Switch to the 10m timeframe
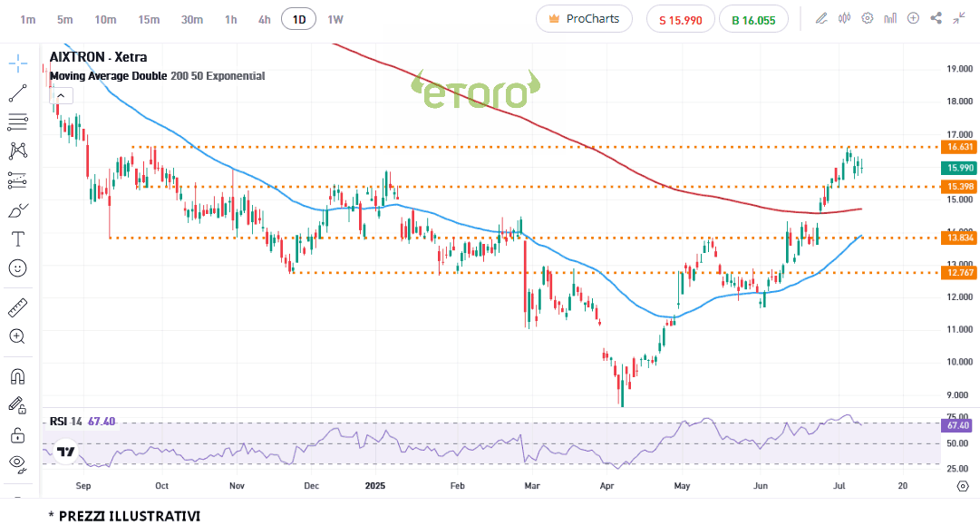This screenshot has width=980, height=525. [x=106, y=19]
